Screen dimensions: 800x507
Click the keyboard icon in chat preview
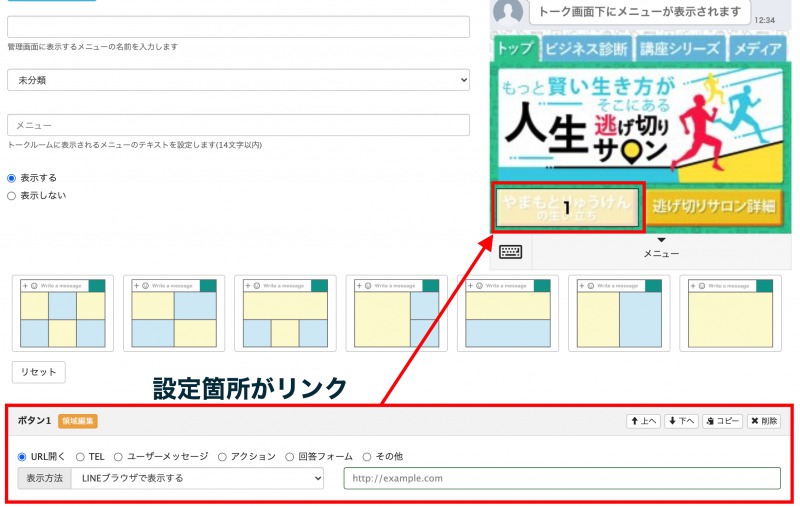[x=510, y=251]
